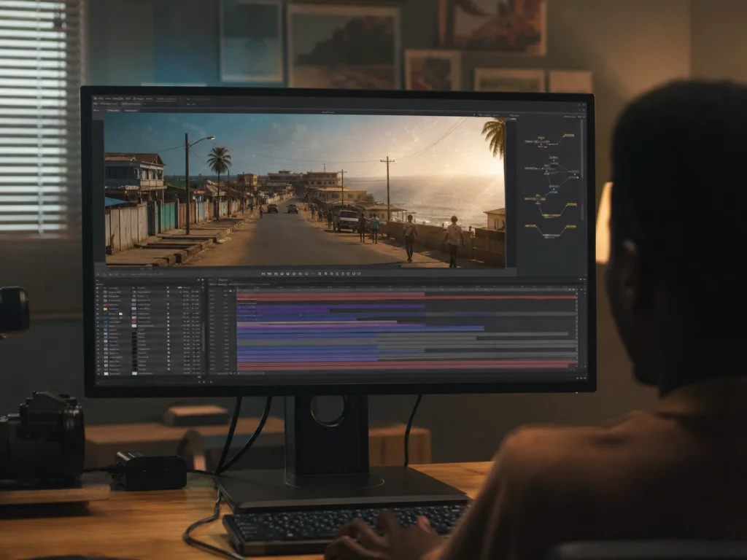Open the dropdown at the viewer's top-right corner

coord(474,114)
